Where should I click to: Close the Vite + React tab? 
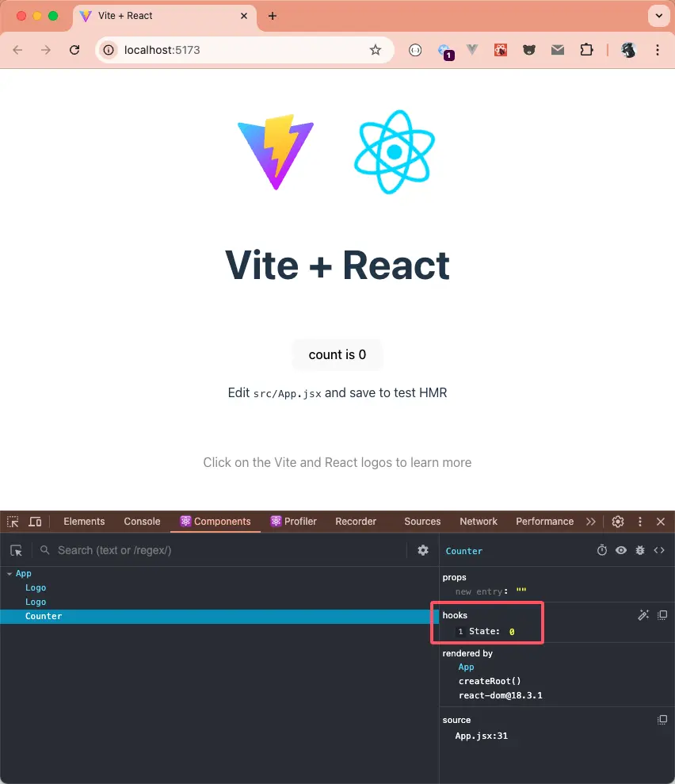point(244,16)
